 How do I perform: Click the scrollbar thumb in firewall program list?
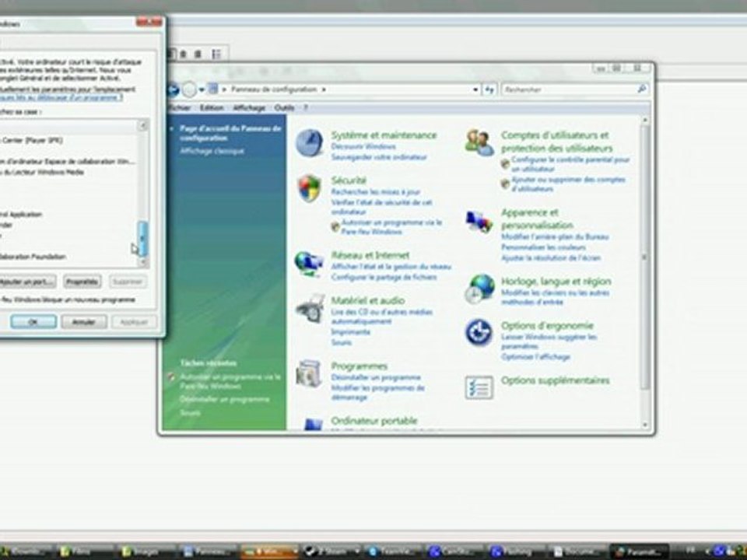pos(142,239)
